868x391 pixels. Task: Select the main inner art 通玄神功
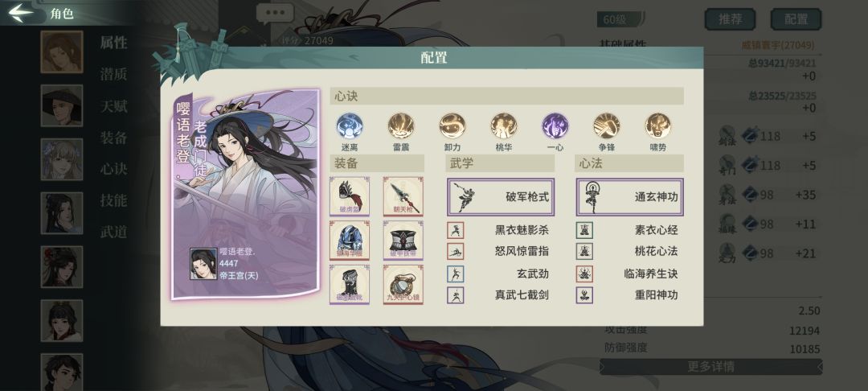point(629,196)
